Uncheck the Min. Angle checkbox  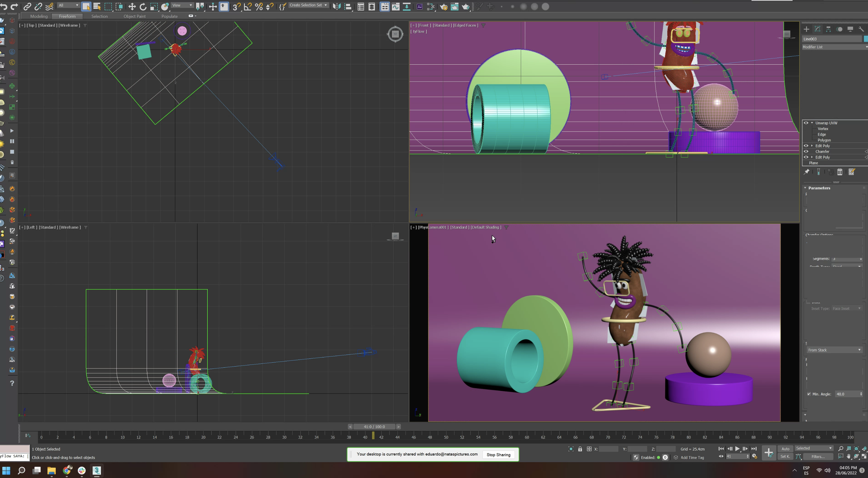point(809,394)
